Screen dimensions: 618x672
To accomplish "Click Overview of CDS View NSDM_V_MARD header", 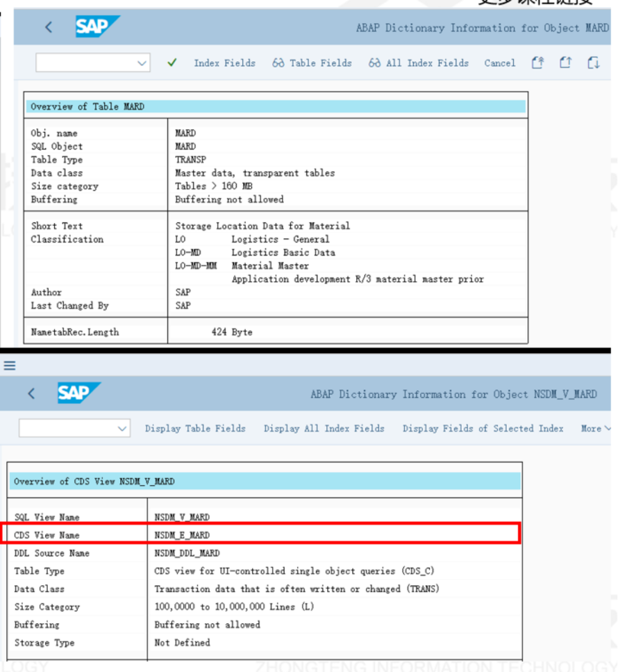I will coord(265,482).
